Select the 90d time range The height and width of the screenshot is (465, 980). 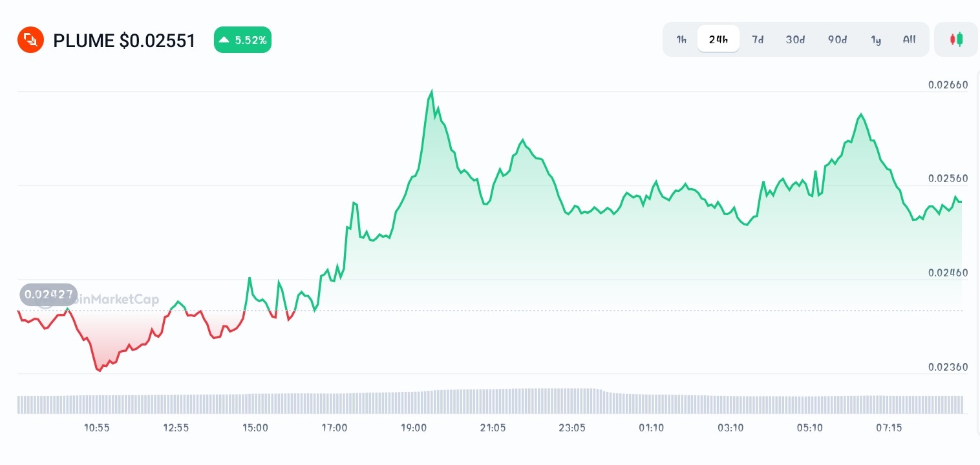pos(837,39)
